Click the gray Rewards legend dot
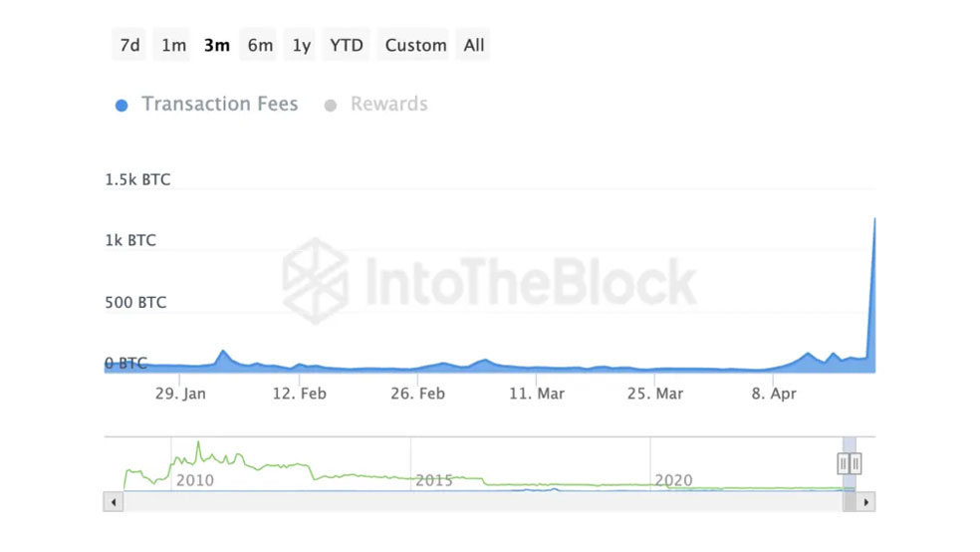The width and height of the screenshot is (980, 552). pyautogui.click(x=331, y=105)
